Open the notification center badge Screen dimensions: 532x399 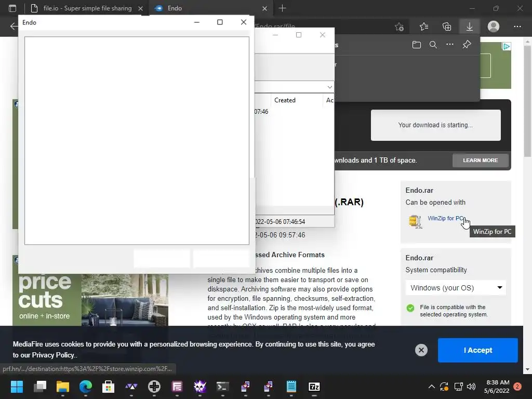[517, 387]
